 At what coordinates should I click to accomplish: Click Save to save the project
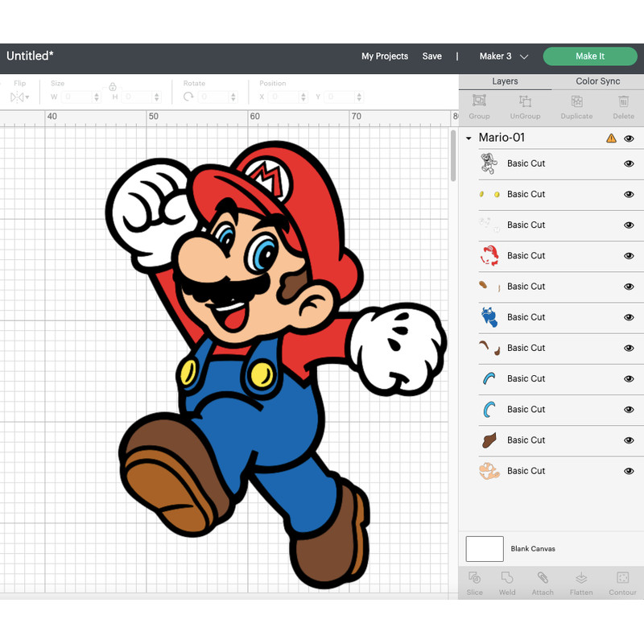point(432,56)
